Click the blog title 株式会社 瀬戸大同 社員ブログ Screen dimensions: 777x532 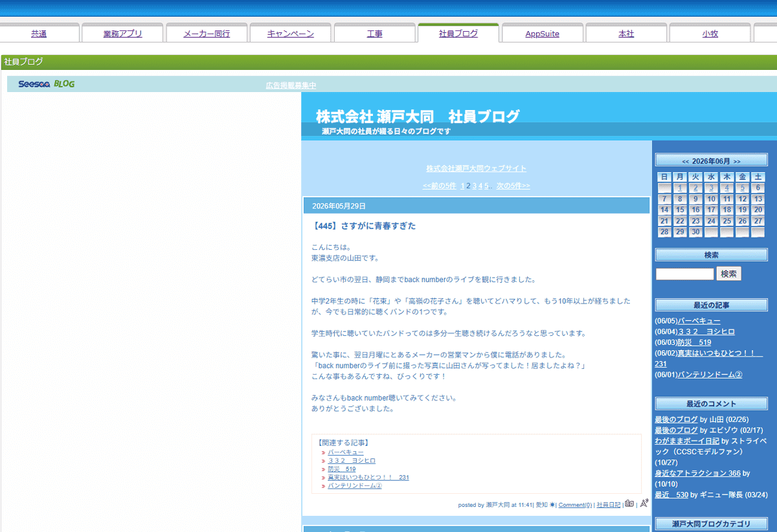pos(418,116)
